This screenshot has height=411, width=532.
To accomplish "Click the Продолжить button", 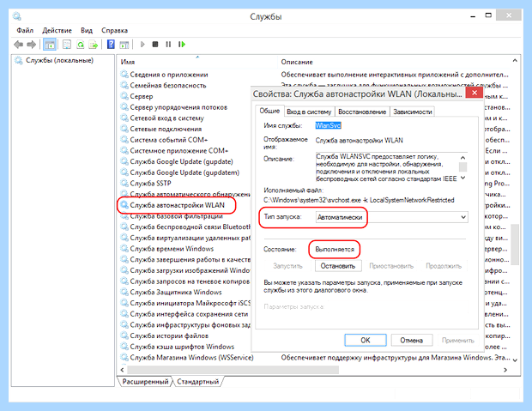I will [444, 266].
